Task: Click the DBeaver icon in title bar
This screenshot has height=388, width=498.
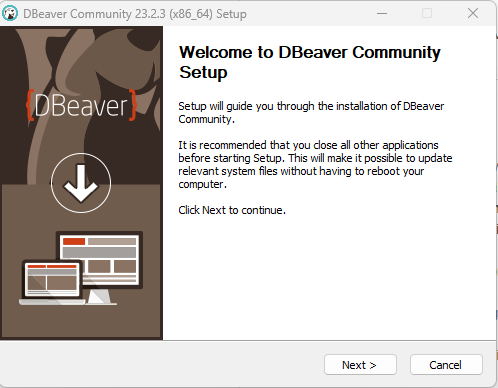Action: [10, 14]
